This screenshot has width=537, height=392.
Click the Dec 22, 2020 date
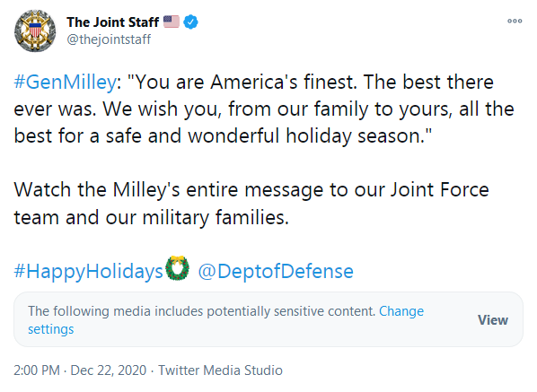[x=109, y=370]
